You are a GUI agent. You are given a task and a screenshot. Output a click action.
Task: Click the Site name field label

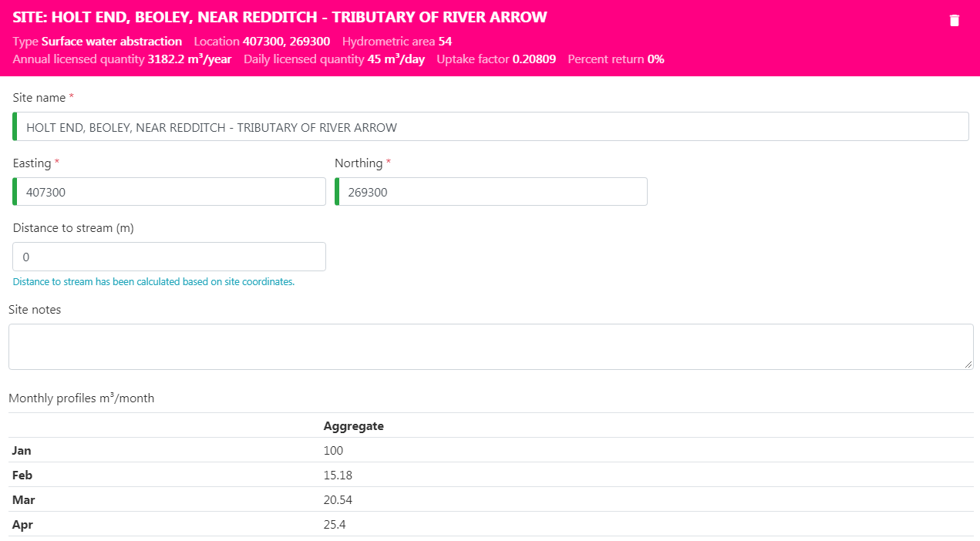click(39, 98)
